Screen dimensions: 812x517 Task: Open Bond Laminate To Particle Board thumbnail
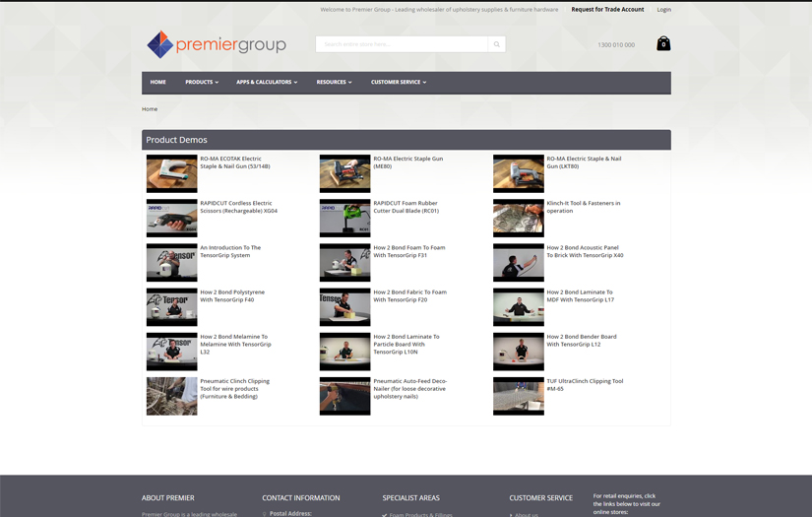[344, 352]
